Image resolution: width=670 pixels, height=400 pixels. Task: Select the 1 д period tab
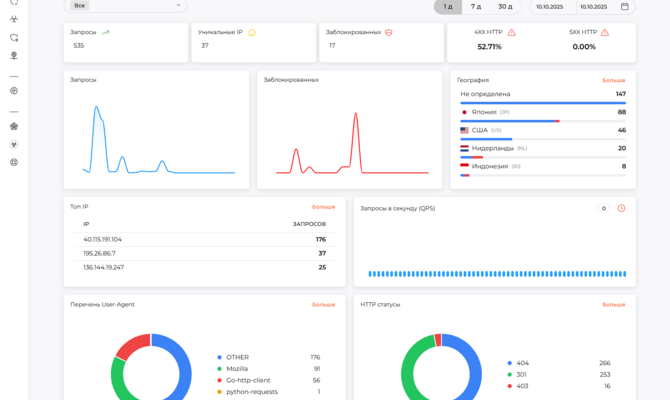448,6
